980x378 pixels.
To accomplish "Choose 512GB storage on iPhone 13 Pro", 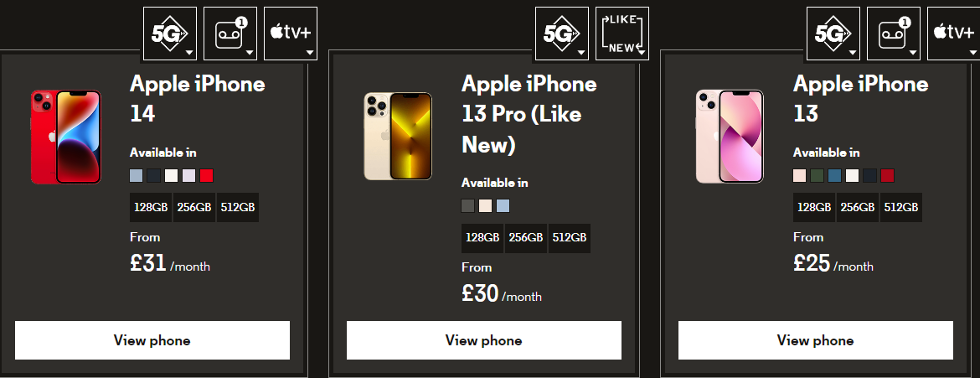I will (570, 238).
